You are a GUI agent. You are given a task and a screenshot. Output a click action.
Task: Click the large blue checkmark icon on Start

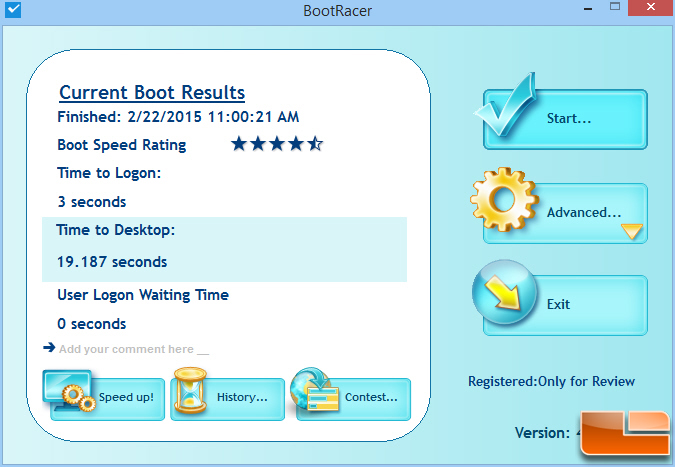tap(505, 105)
